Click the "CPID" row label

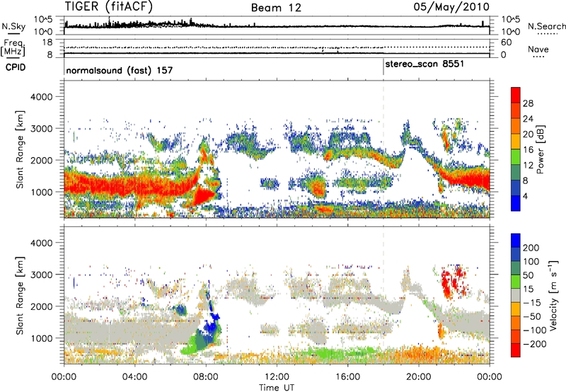[x=16, y=67]
